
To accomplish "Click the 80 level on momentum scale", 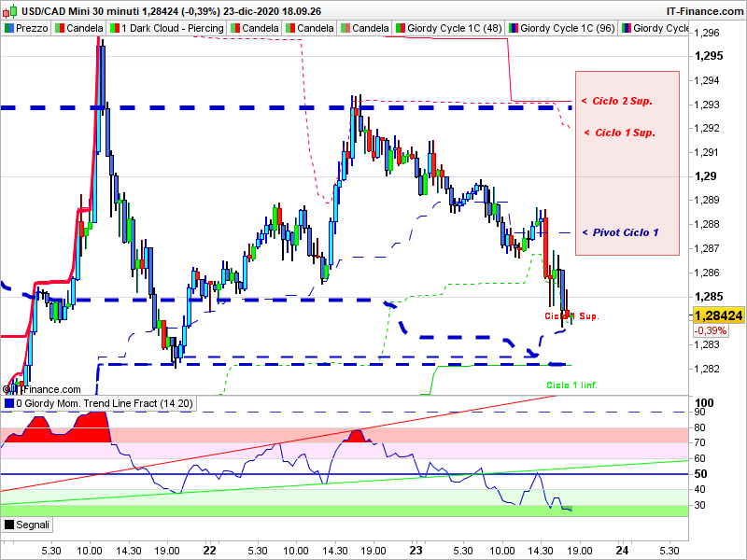I will (x=699, y=427).
